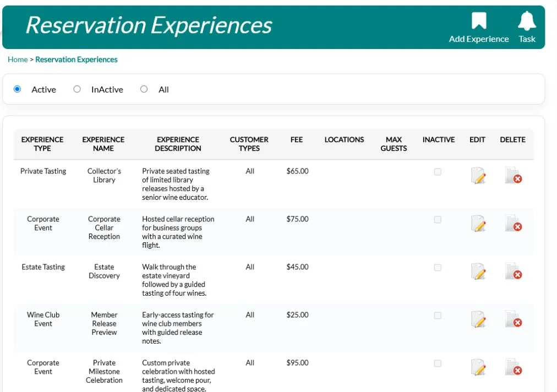Click the Estate Tasting type cell

tap(43, 267)
